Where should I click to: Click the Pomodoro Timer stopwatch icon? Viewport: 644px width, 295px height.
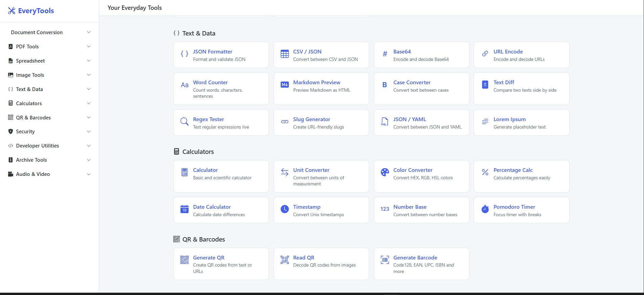tap(485, 209)
